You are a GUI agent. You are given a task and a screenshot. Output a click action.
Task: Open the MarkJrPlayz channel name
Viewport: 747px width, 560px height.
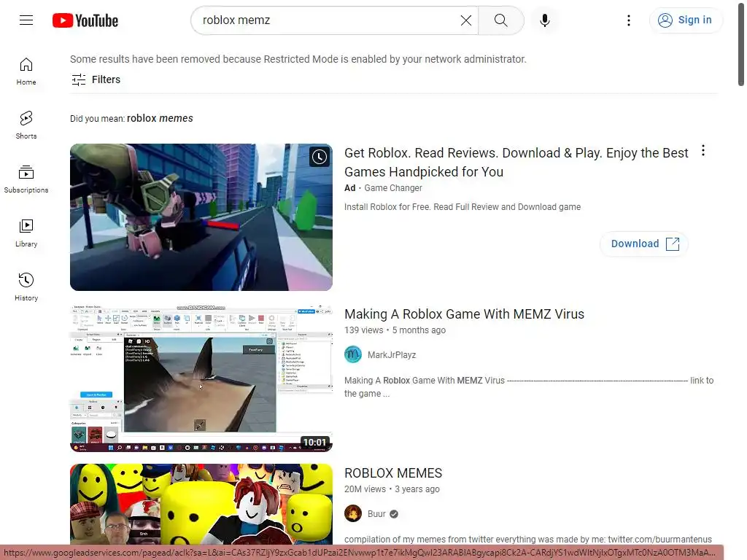(392, 355)
